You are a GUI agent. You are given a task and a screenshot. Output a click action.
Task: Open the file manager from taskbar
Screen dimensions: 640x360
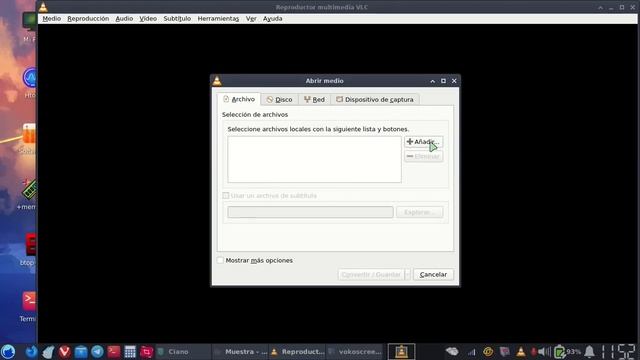point(81,351)
